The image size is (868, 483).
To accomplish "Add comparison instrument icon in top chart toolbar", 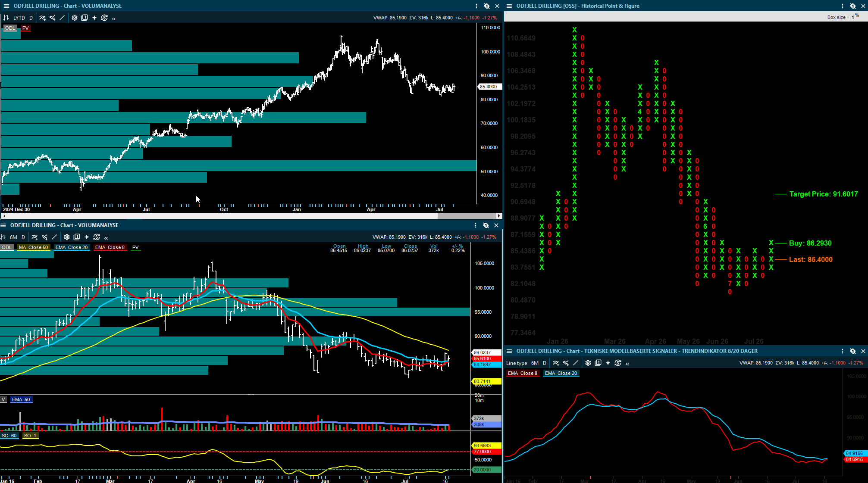I will tap(52, 18).
